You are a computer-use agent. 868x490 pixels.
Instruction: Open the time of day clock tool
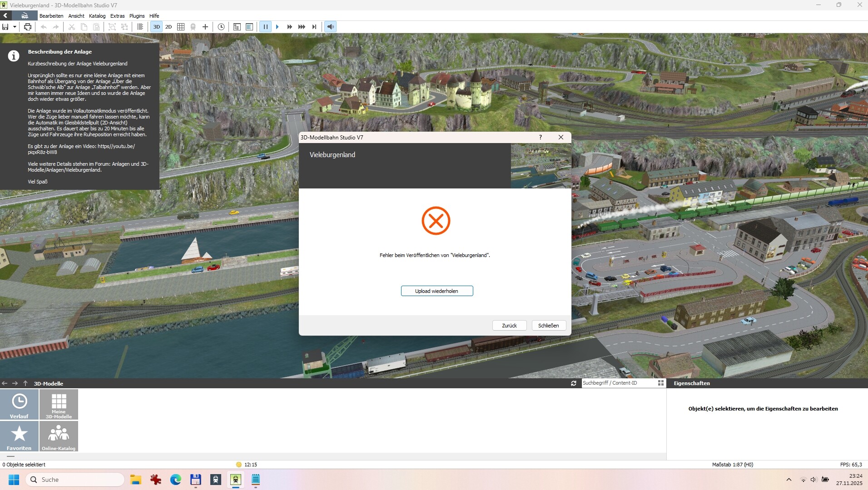pyautogui.click(x=221, y=27)
